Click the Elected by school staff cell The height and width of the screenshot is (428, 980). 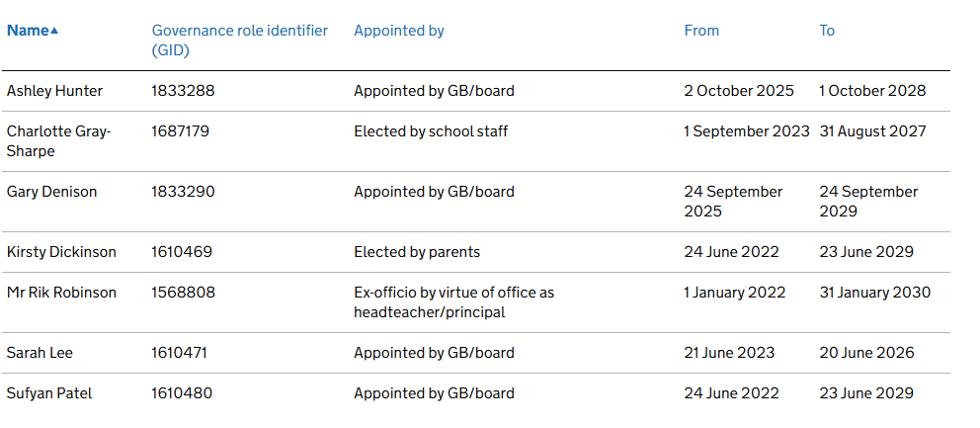(431, 131)
